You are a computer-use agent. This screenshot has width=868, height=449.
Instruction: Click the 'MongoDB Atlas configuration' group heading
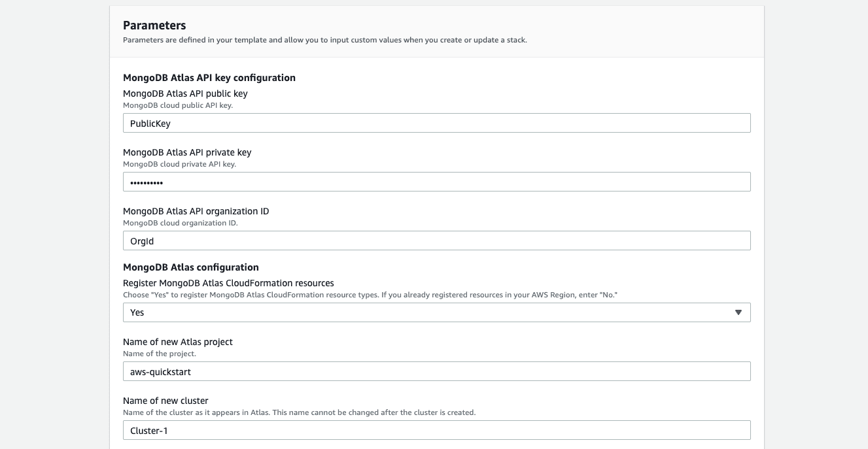191,267
